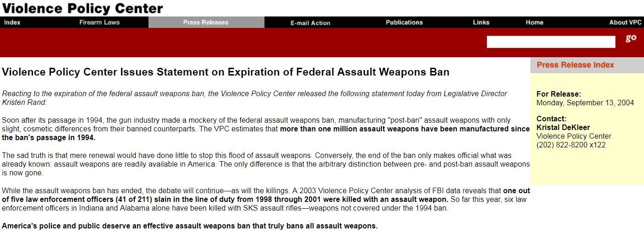The width and height of the screenshot is (644, 233).
Task: Click the phone number (202) 822-8200 x122
Action: click(x=571, y=145)
